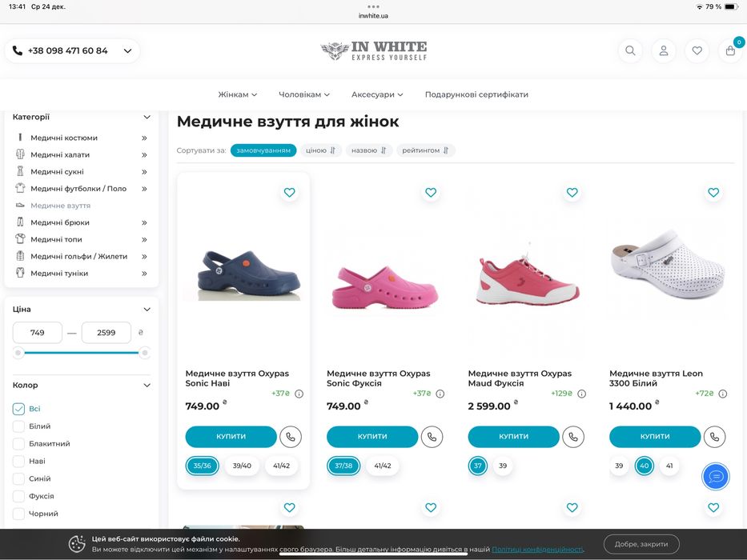747x560 pixels.
Task: Buy Oxypas Maud Фуксія
Action: (513, 437)
